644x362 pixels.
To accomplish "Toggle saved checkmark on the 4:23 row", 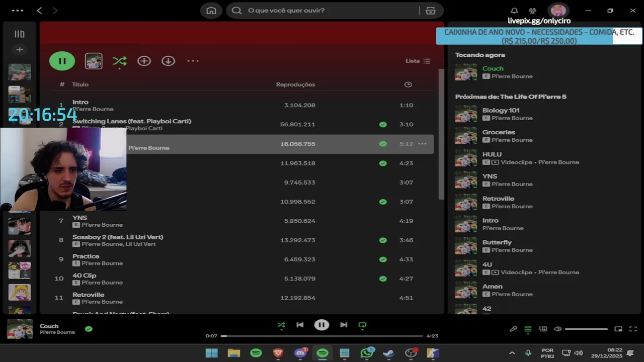I will tap(383, 163).
